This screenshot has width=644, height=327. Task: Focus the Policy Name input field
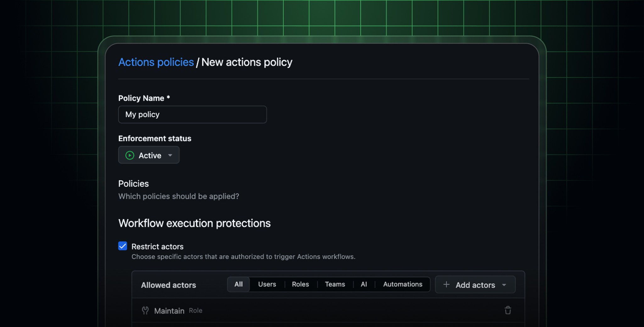pos(192,114)
